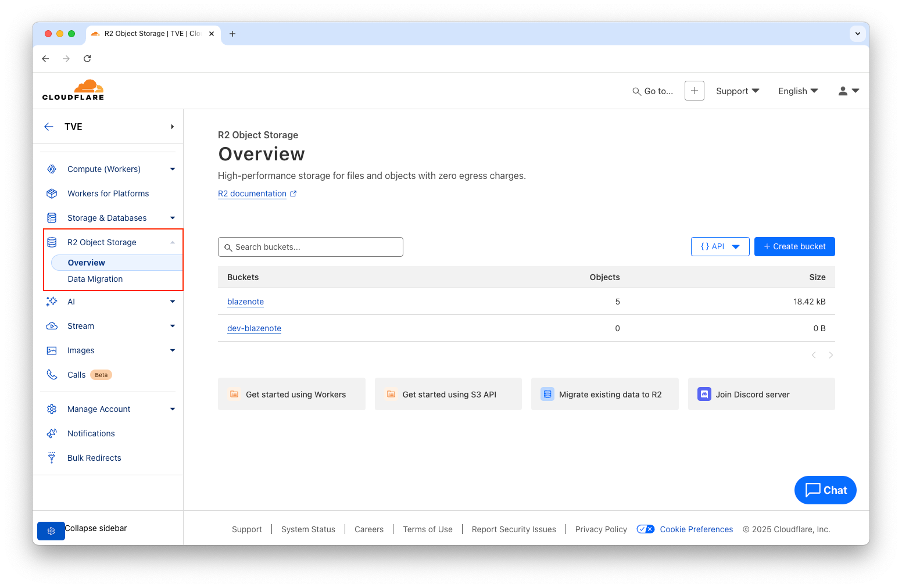This screenshot has height=588, width=902.
Task: Open the English language dropdown
Action: coord(797,91)
